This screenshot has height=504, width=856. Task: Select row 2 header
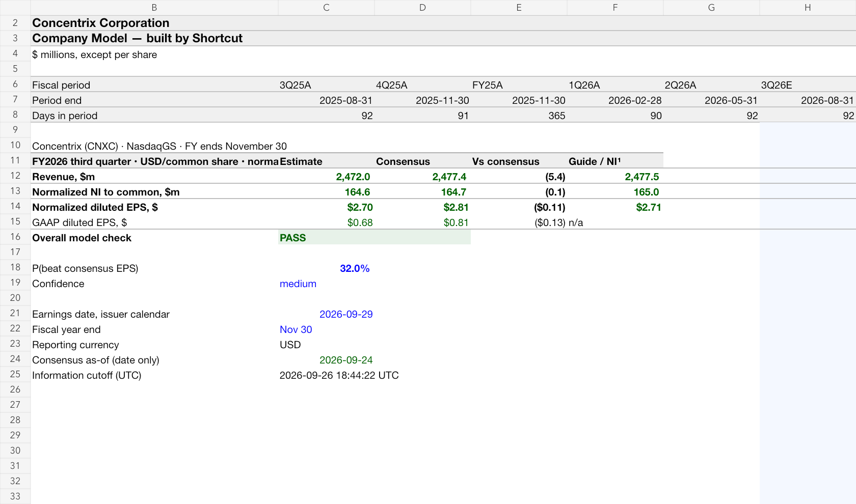(x=15, y=23)
